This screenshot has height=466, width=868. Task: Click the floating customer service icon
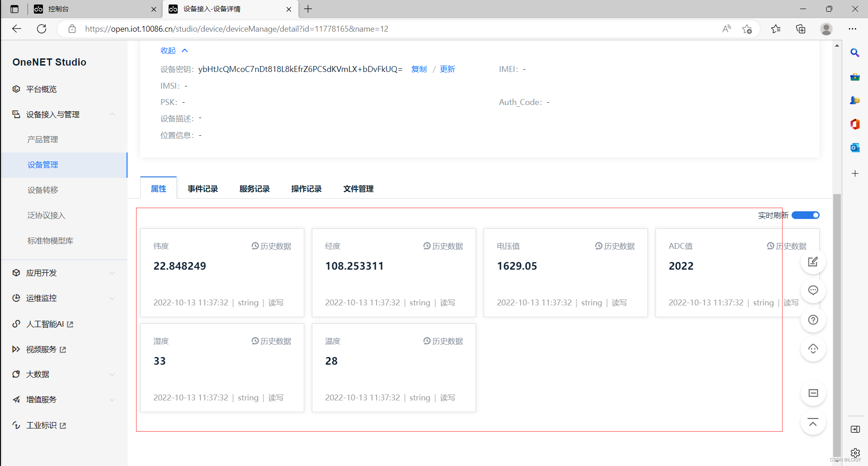[x=813, y=349]
